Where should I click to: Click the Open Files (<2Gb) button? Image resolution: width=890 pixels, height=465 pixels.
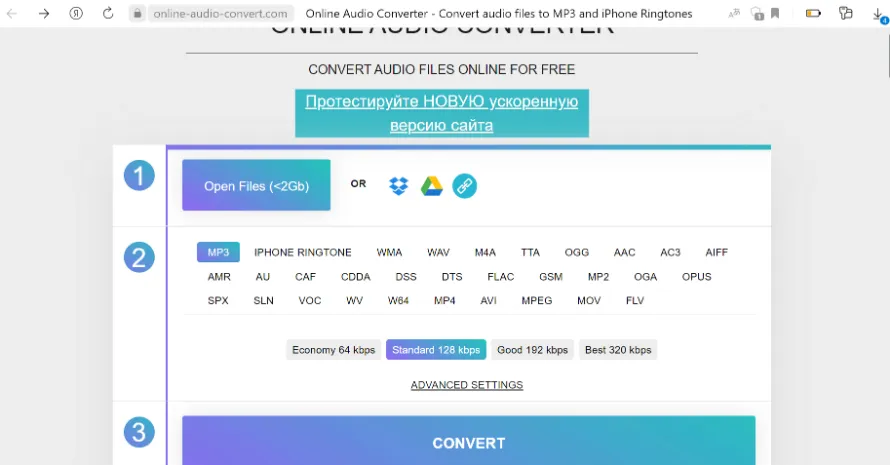point(256,185)
